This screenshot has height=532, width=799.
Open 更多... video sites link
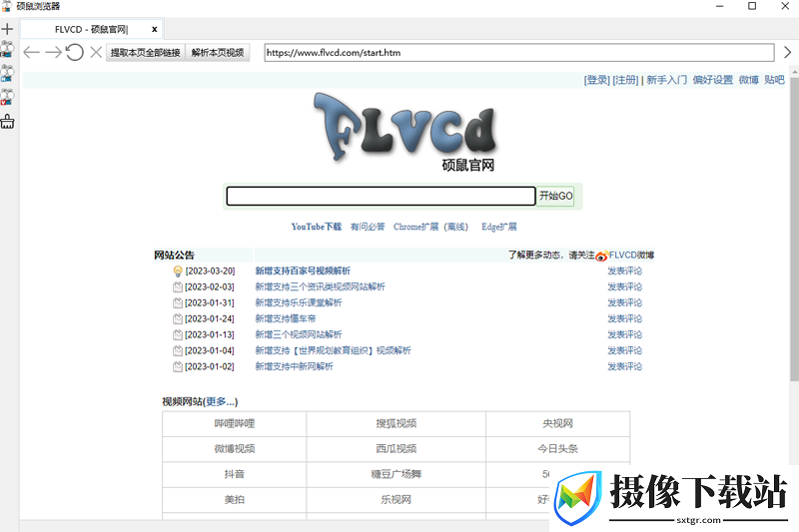click(220, 401)
